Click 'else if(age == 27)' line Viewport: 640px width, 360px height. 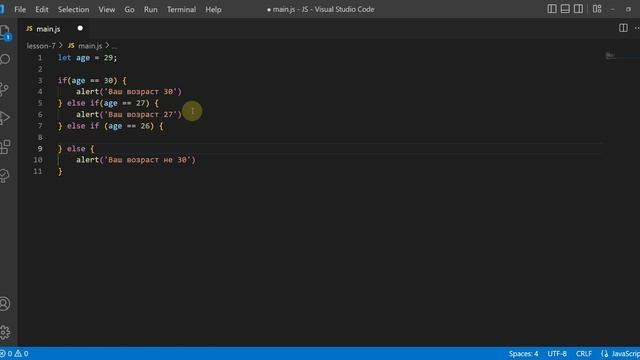(x=108, y=103)
